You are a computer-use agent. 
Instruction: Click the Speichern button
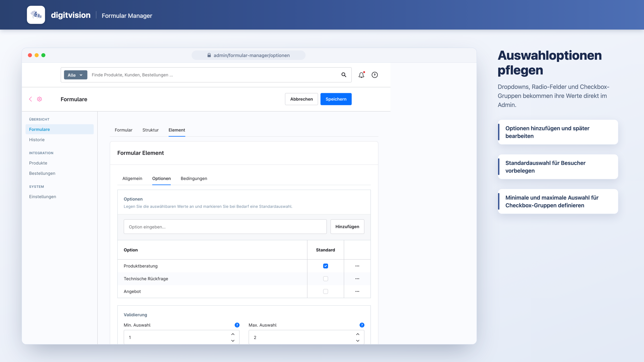pos(336,99)
